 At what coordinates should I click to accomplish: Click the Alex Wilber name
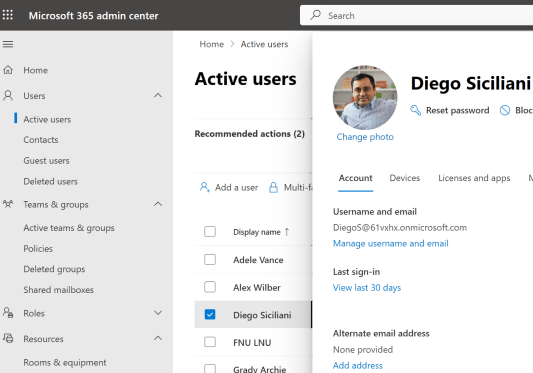(x=257, y=287)
